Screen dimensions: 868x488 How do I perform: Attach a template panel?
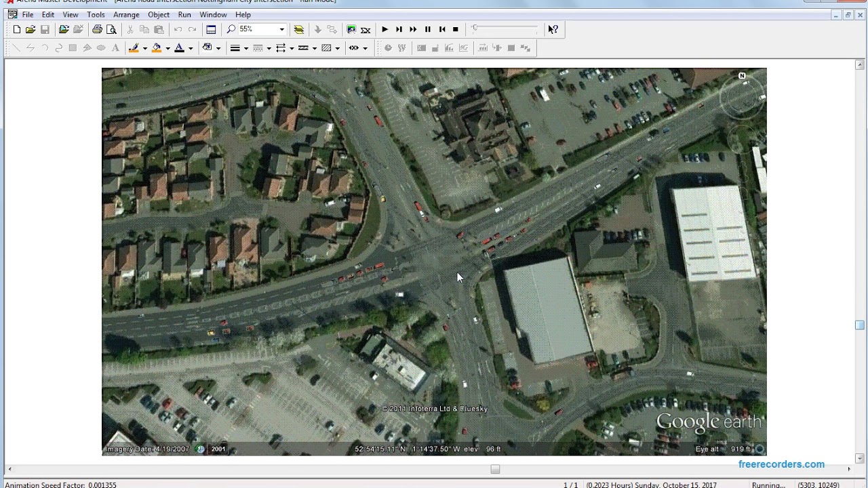(64, 29)
